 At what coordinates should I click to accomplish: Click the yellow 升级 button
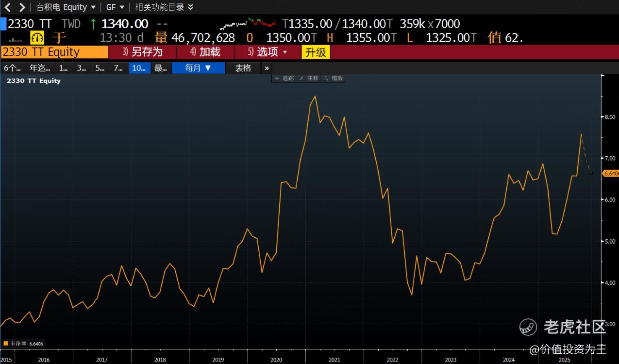316,52
